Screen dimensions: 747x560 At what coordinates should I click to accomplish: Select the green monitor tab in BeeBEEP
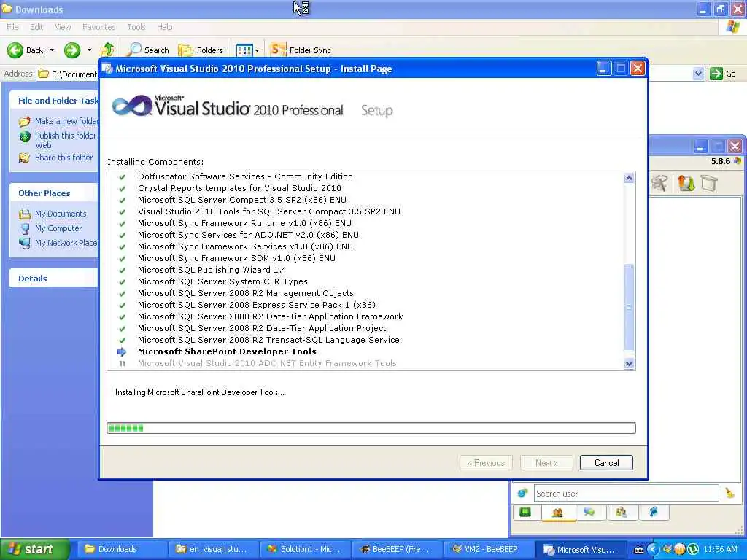pyautogui.click(x=525, y=512)
